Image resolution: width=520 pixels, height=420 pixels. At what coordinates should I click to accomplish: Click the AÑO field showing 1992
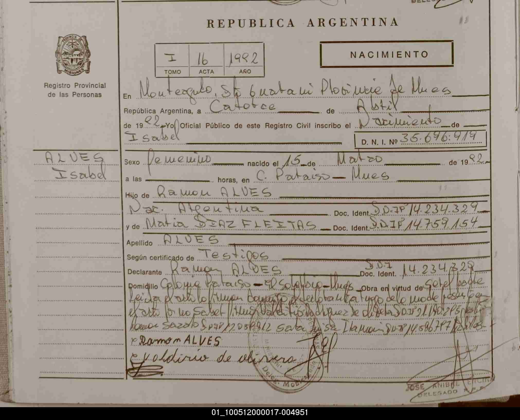(244, 60)
